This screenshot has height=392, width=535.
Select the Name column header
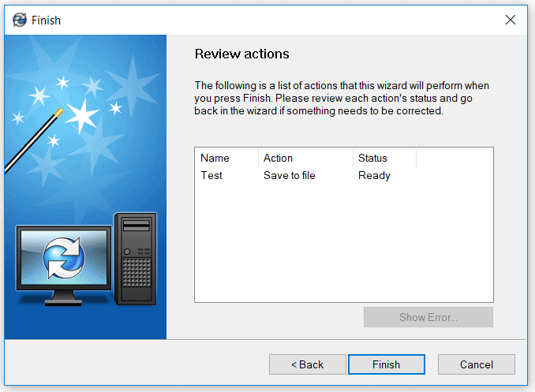226,158
